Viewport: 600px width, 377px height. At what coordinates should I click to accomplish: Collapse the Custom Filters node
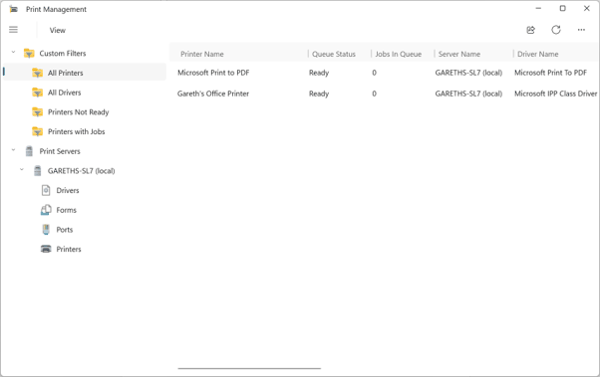[x=13, y=52]
